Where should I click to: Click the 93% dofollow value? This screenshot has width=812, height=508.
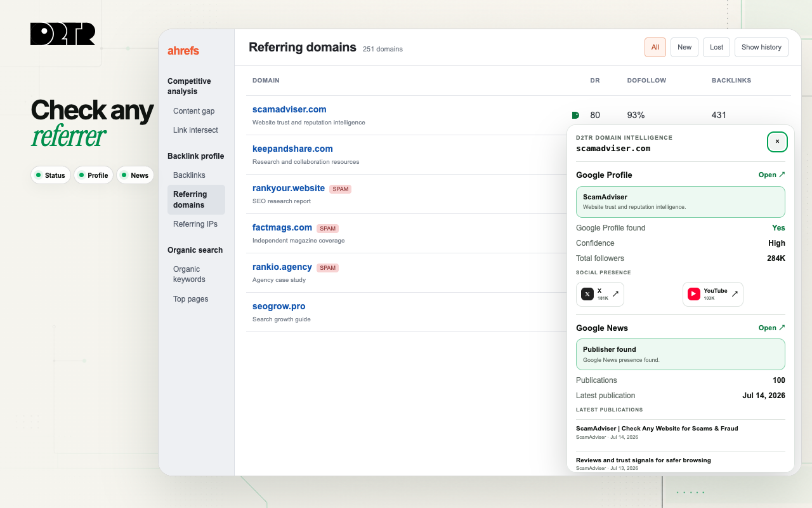636,115
